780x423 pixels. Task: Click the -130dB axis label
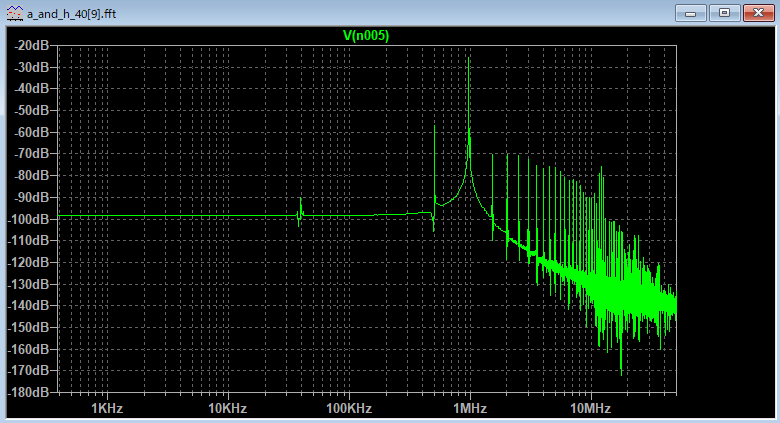29,284
